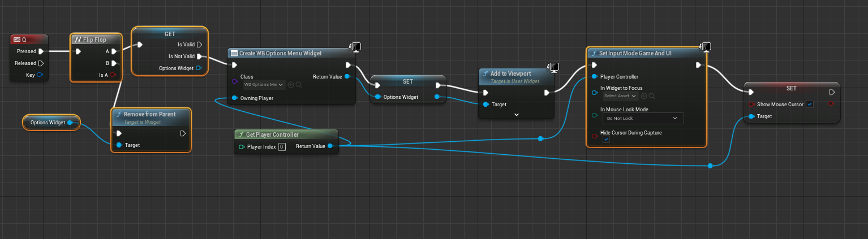Click use-selected-asset arrow beside Select Asset

tap(643, 96)
